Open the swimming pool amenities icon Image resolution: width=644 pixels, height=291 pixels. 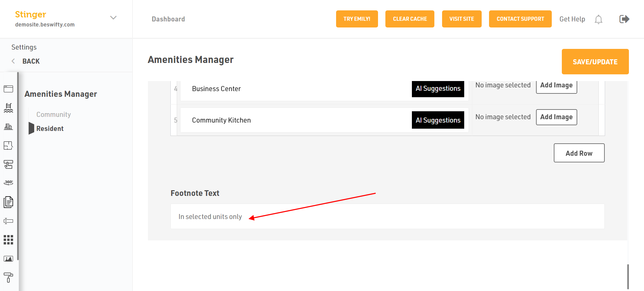coord(8,108)
